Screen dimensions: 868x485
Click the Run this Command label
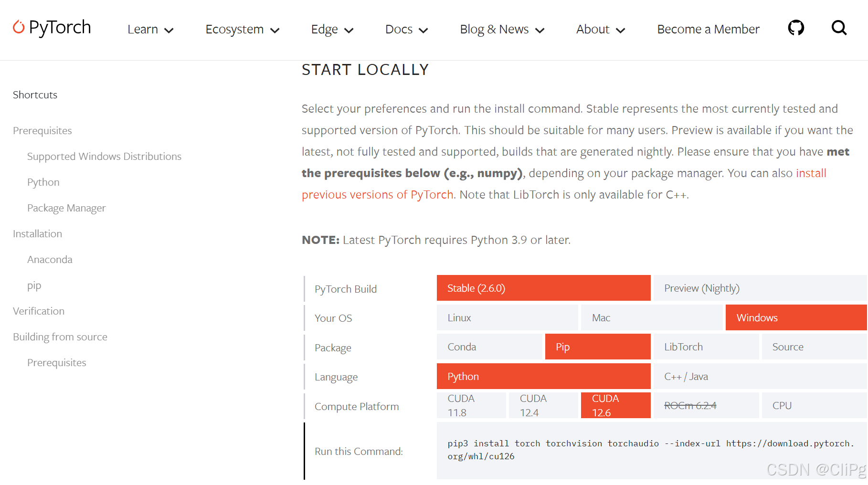359,452
